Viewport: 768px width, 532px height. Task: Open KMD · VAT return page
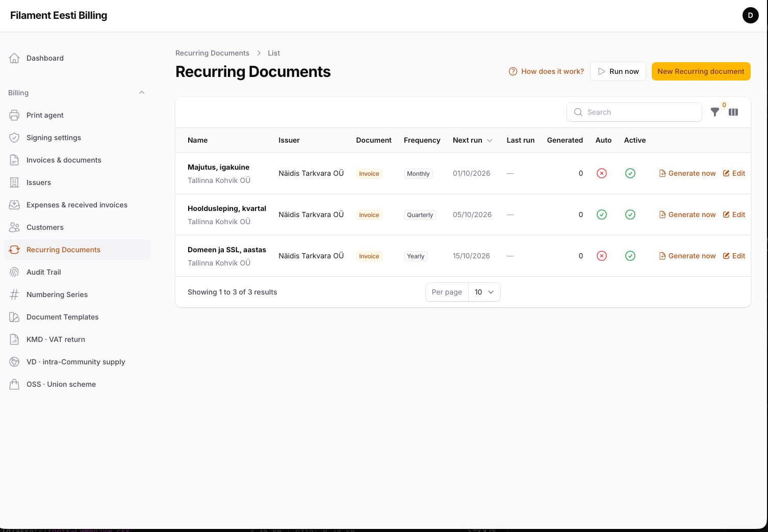click(x=78, y=339)
